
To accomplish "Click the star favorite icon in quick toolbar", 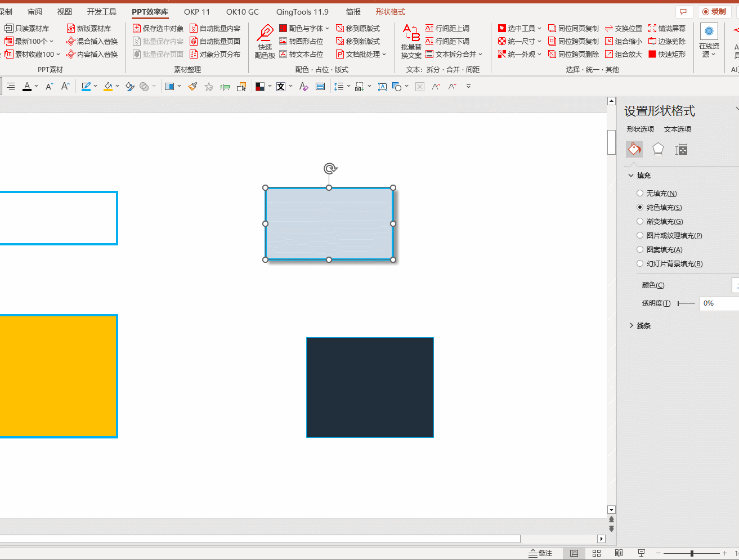I will 209,87.
